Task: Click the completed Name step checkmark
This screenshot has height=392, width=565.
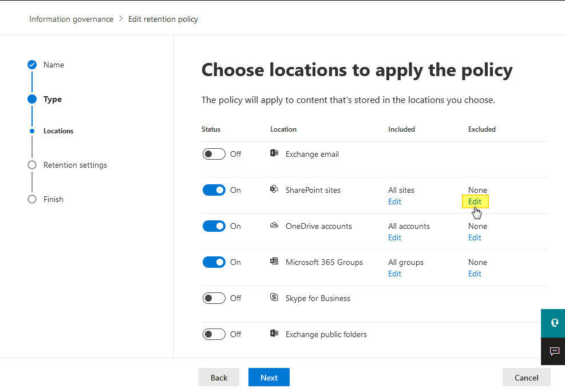Action: (32, 65)
